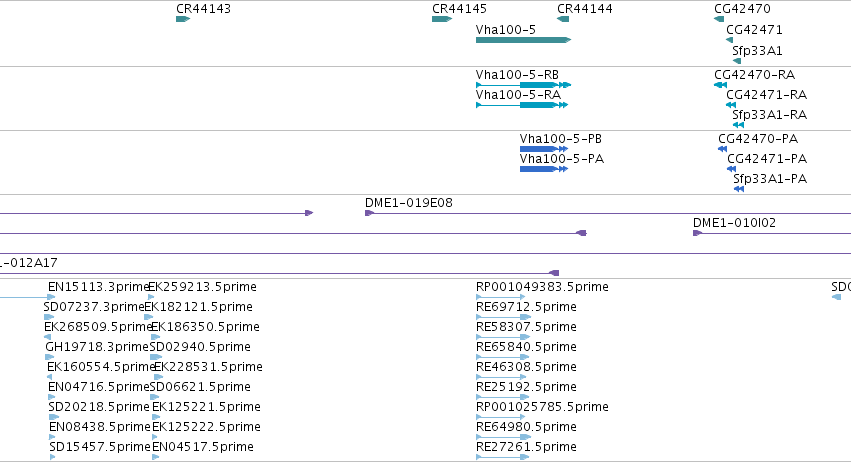
Task: Select the EN04517.5prime EST
Action: point(156,457)
